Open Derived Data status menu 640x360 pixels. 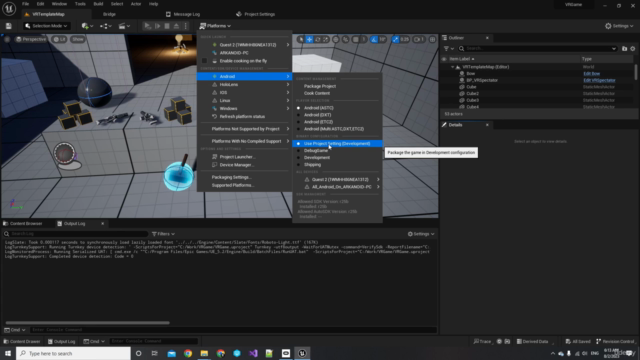point(533,341)
